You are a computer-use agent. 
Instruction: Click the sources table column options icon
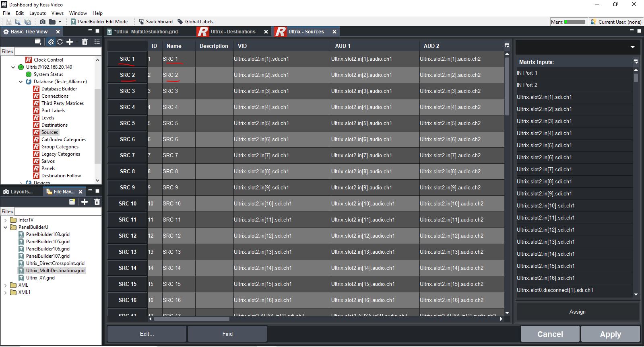tap(507, 45)
